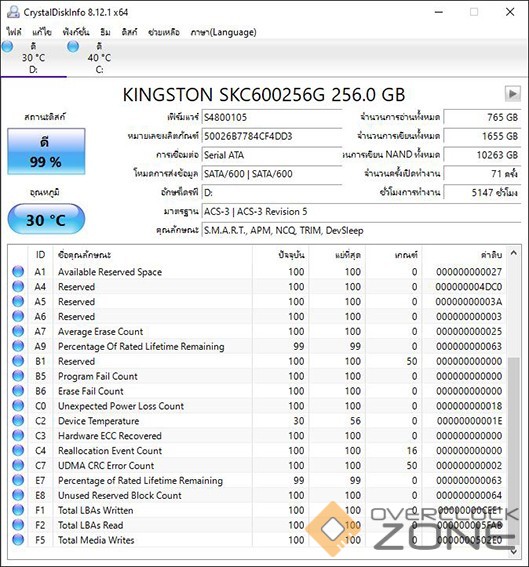This screenshot has width=529, height=567.
Task: Select the D: drive status orb
Action: (x=7, y=46)
